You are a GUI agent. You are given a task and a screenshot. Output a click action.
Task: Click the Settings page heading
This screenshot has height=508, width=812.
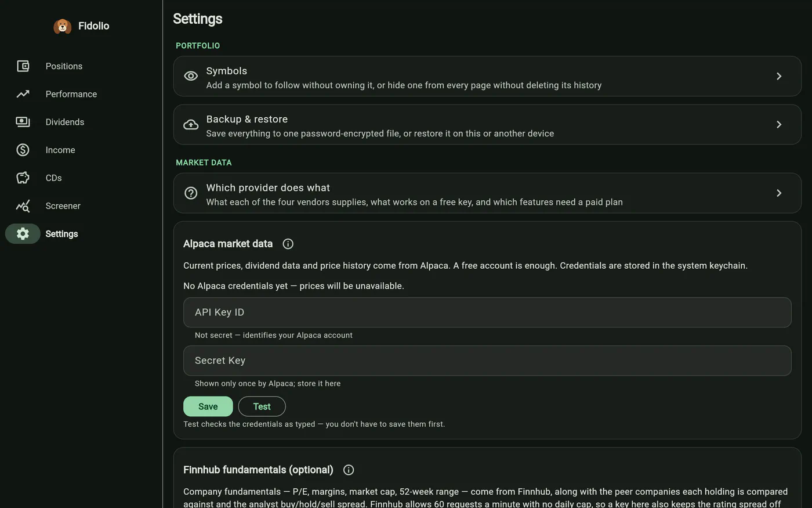[198, 19]
